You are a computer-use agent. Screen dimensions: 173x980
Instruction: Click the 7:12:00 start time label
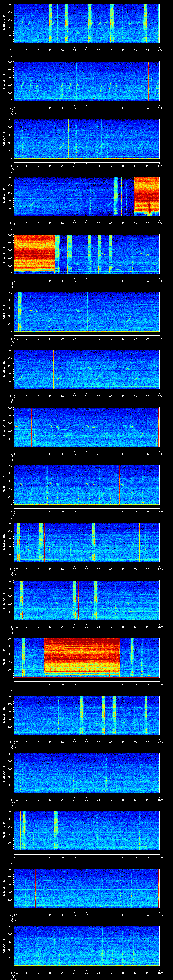[14, 684]
